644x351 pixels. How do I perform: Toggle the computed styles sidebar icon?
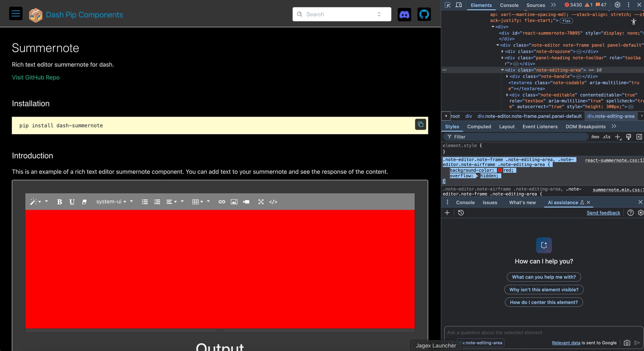pos(639,137)
